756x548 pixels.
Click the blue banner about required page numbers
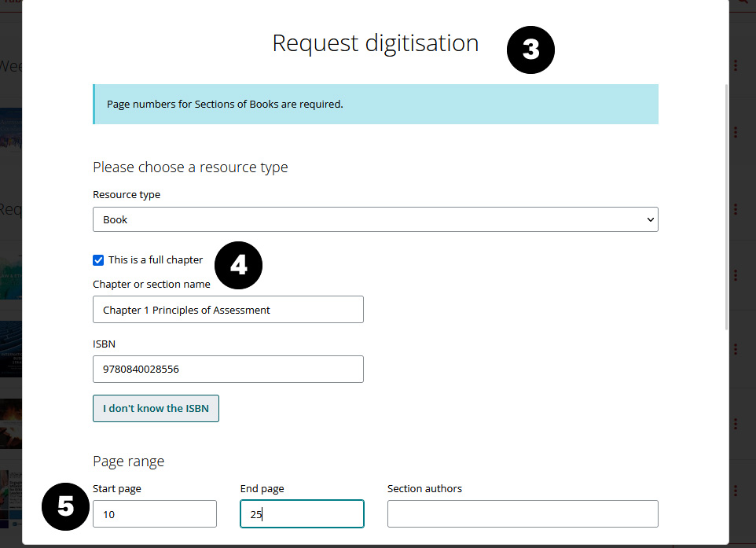(x=375, y=103)
